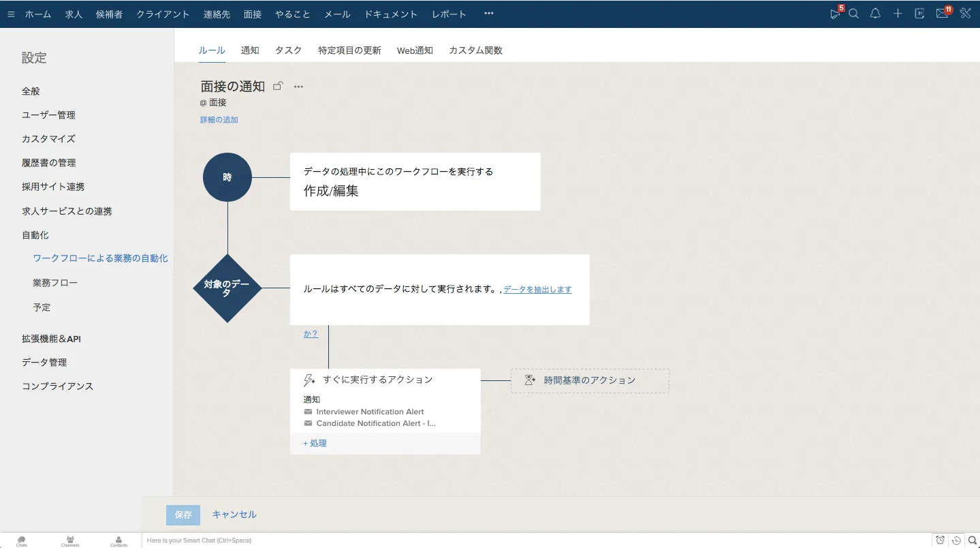Switch to the カスタム関数 tab
Screen dimensions: 980x548
(x=475, y=50)
